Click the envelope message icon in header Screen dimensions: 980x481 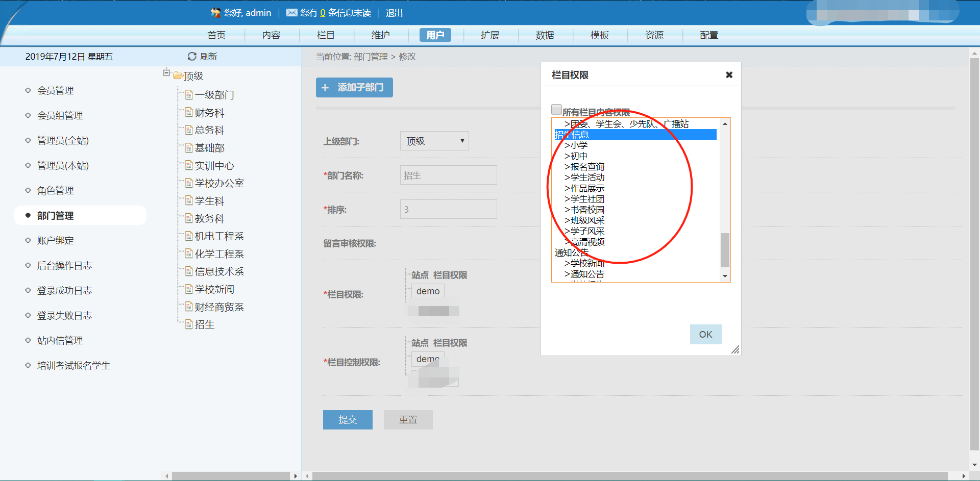point(291,13)
